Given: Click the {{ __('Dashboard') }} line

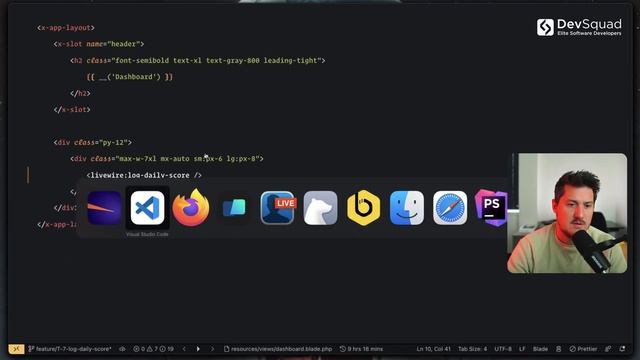Looking at the screenshot, I should click(x=130, y=77).
